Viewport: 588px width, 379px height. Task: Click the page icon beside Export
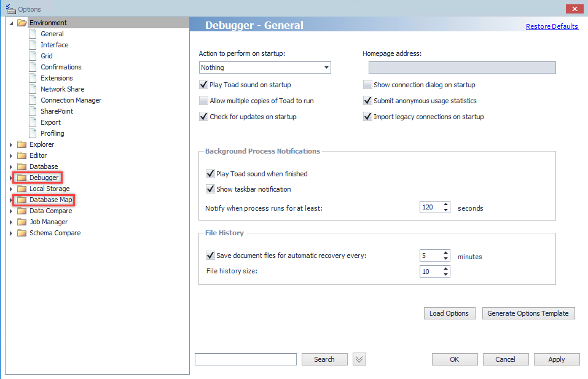point(33,122)
